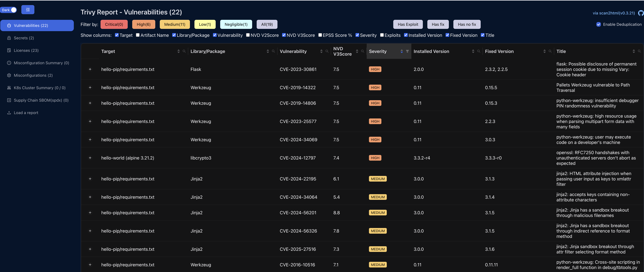
Task: Toggle the Dark mode switch
Action: click(x=9, y=10)
